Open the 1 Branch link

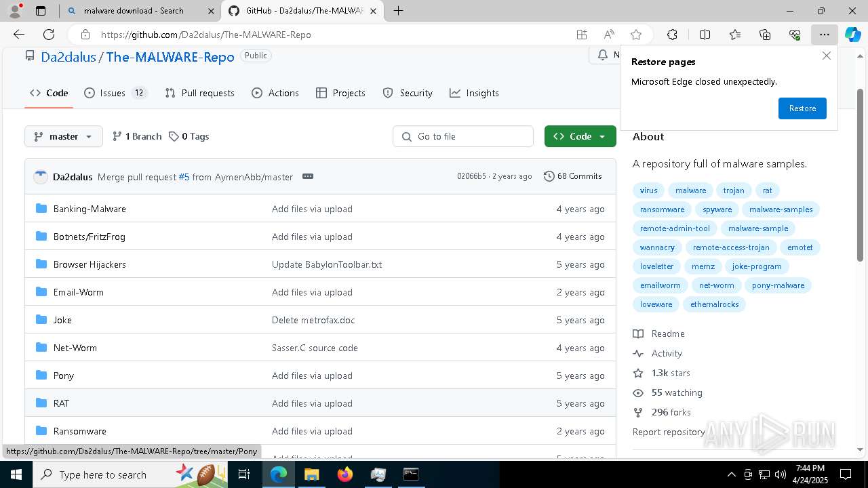137,136
